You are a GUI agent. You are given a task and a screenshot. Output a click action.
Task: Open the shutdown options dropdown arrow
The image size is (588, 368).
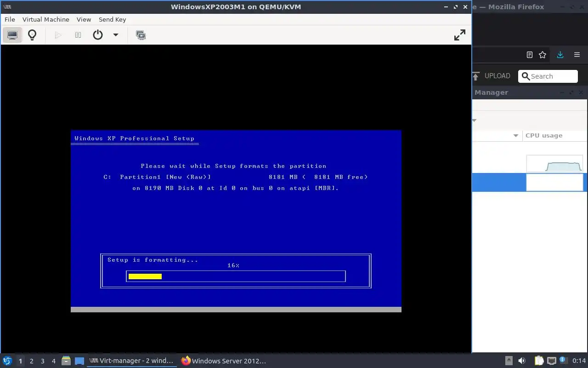coord(116,35)
